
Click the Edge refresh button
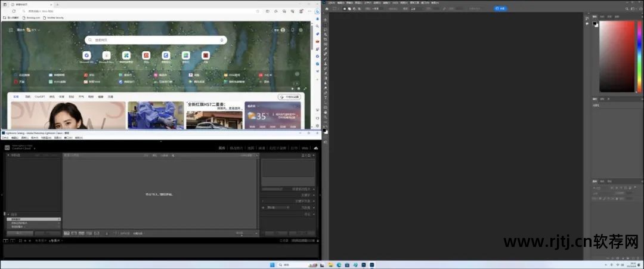coord(14,11)
